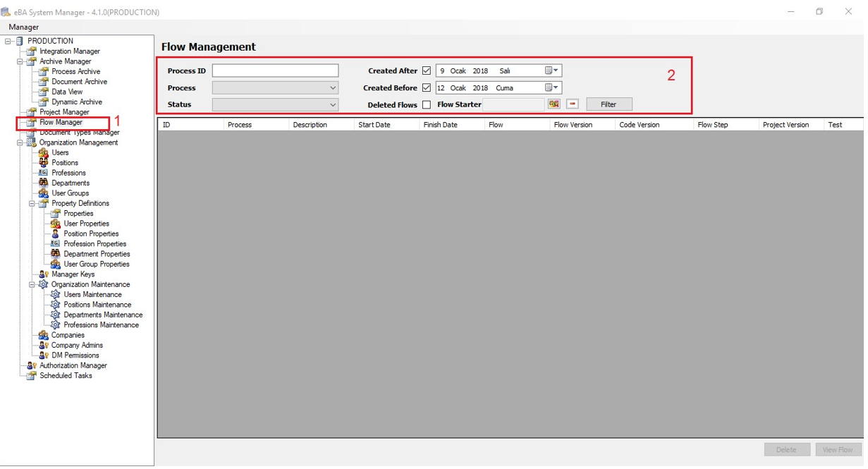Select Document Types Manager in tree

[80, 133]
